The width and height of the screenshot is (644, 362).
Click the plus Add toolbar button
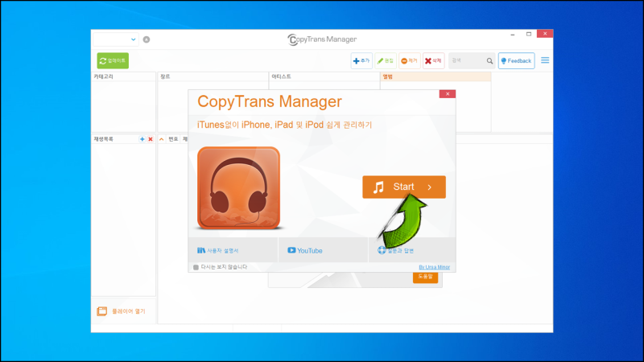click(361, 61)
